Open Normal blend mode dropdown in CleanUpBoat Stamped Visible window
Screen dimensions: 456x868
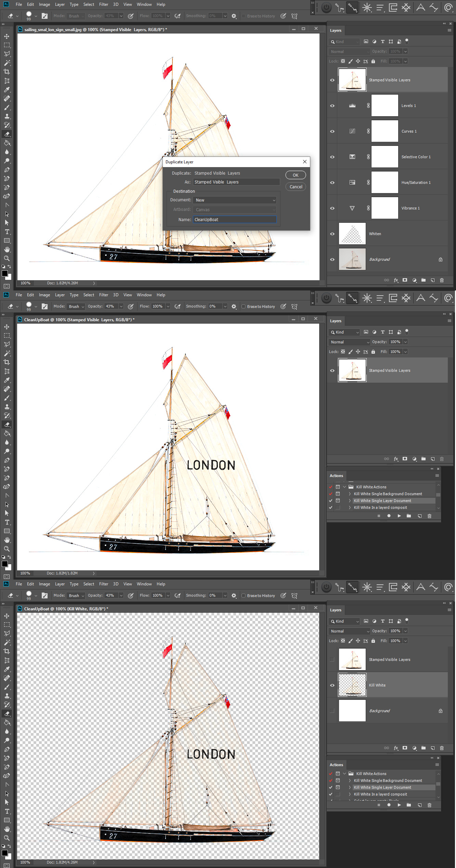[349, 342]
